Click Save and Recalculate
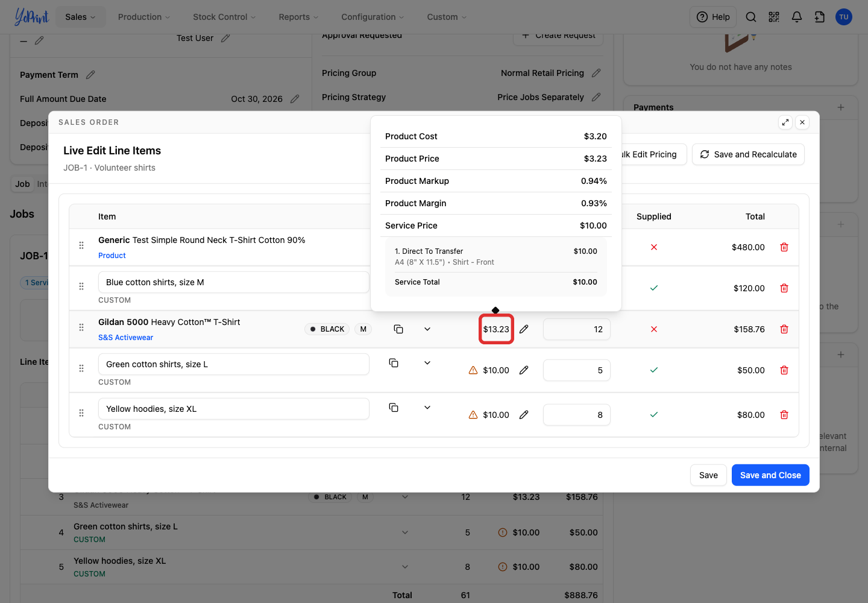868x603 pixels. 748,154
